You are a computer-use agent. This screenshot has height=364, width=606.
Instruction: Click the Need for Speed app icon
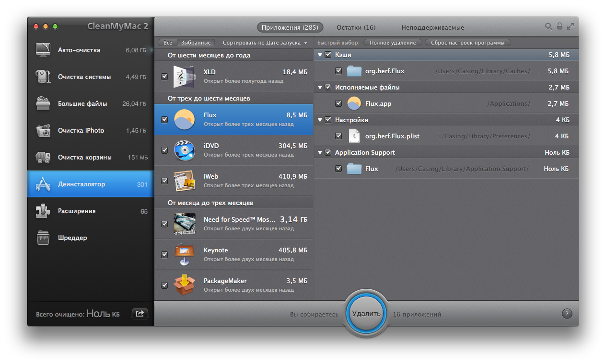coord(184,224)
